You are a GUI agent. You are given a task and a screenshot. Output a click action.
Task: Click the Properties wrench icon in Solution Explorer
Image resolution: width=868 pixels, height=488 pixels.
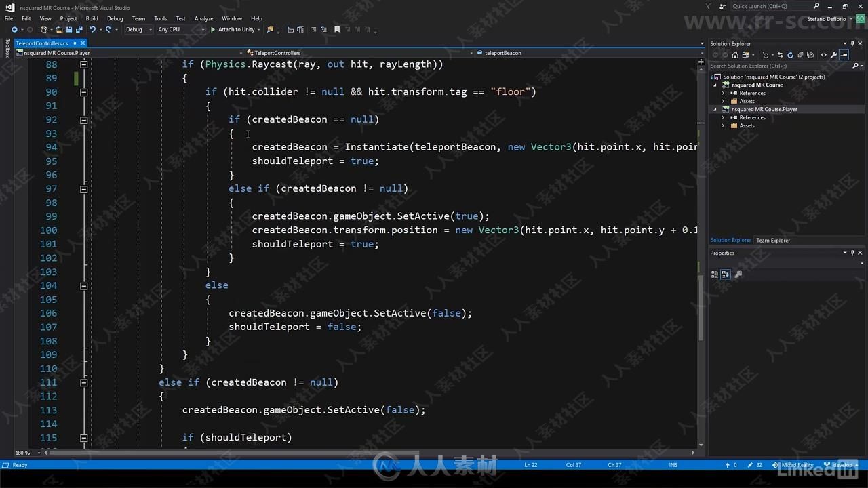(834, 55)
